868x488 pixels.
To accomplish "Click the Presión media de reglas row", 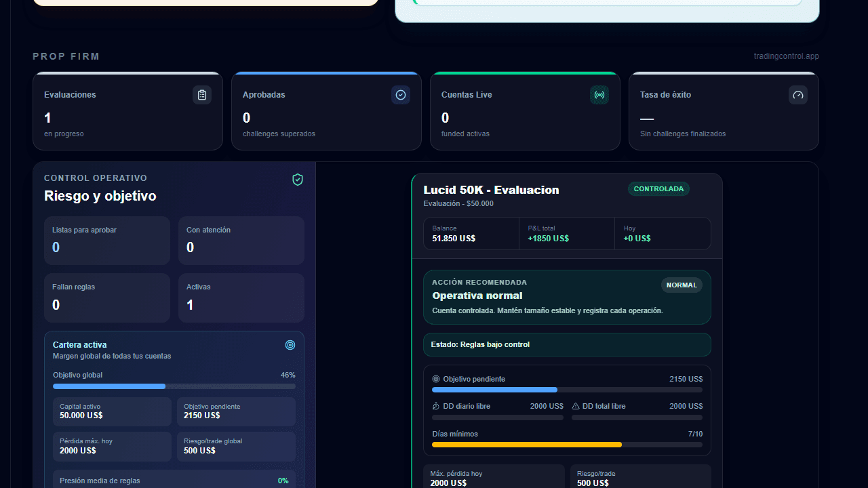I will (x=174, y=479).
